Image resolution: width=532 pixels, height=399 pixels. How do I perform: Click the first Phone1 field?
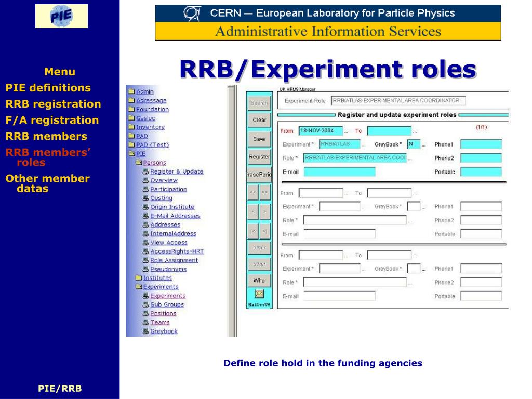click(x=481, y=144)
